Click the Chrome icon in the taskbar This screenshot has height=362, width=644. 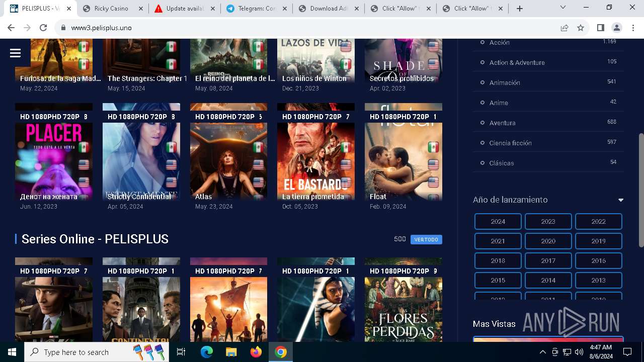(x=281, y=352)
